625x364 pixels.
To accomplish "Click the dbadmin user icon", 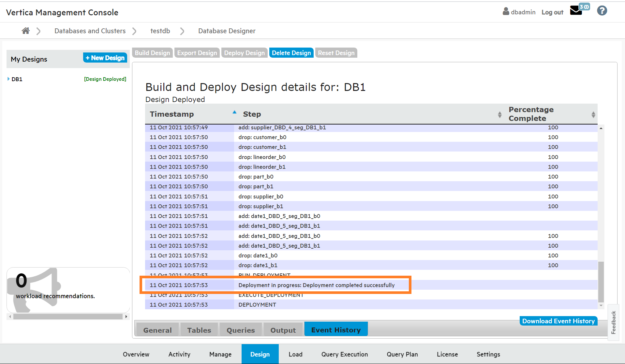I will point(506,12).
